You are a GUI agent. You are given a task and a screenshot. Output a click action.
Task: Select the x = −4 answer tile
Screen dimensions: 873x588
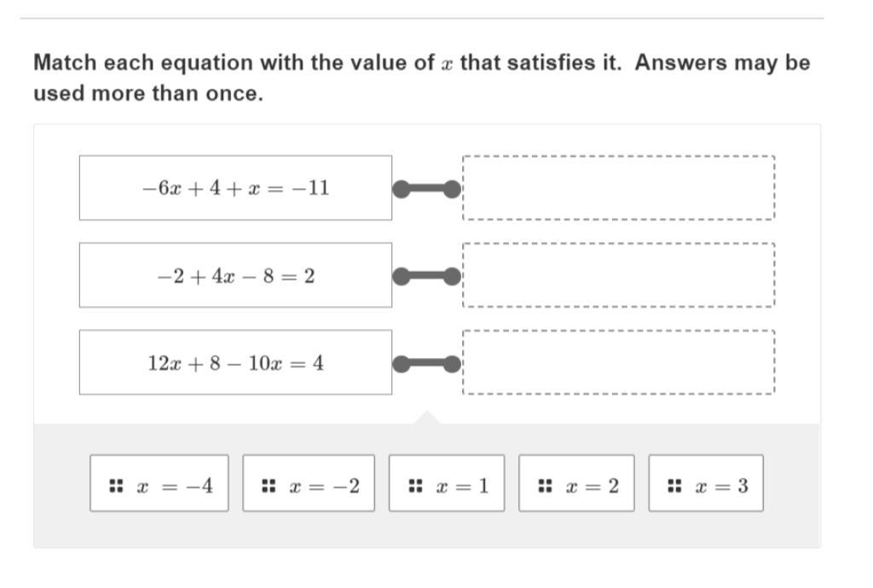pyautogui.click(x=159, y=483)
